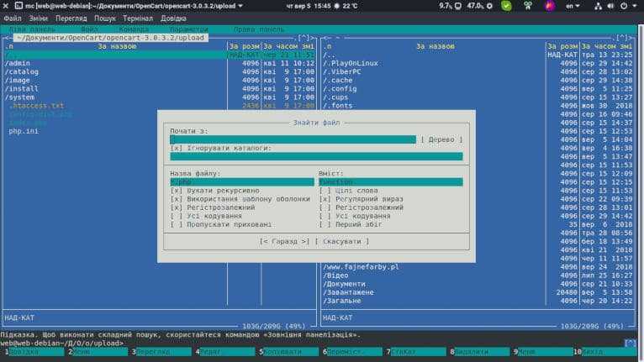The image size is (644, 362).
Task: Focus the 'Назва файлу' input with *.php
Action: [x=242, y=181]
